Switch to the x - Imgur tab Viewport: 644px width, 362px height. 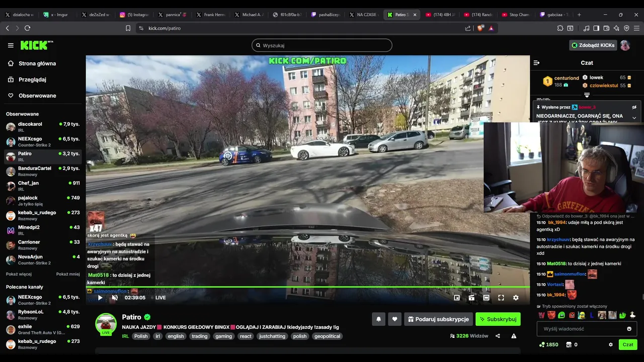point(59,15)
